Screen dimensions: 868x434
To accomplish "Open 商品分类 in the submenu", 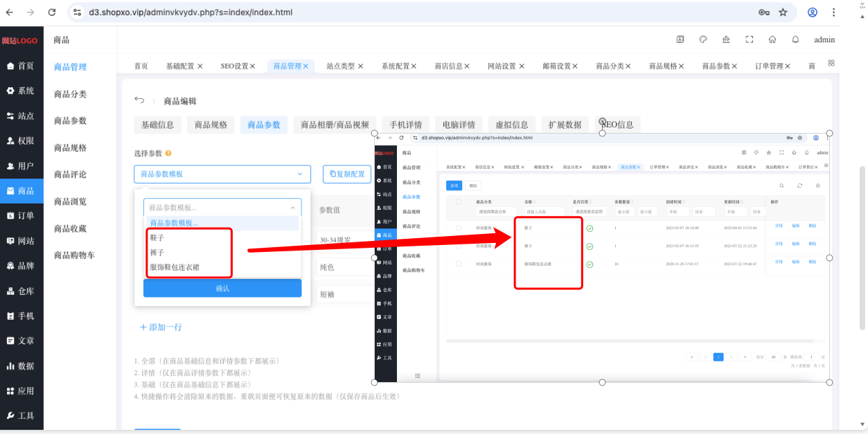I will pos(70,93).
